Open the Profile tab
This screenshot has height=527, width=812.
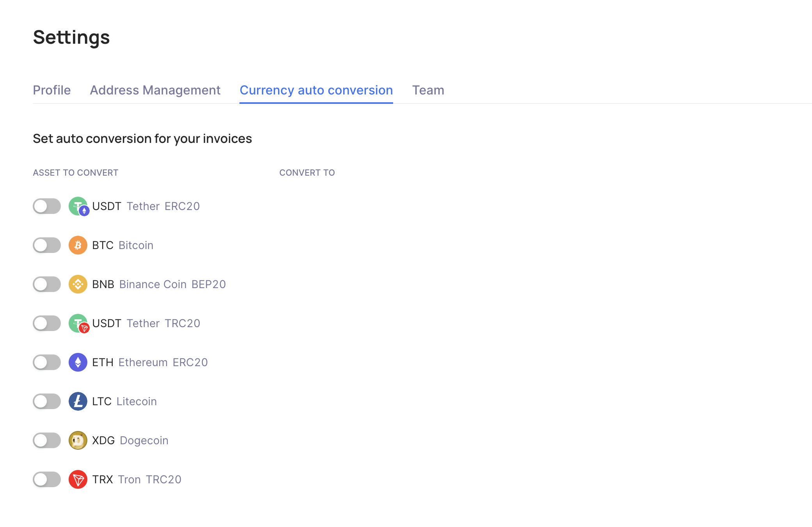[x=52, y=90]
